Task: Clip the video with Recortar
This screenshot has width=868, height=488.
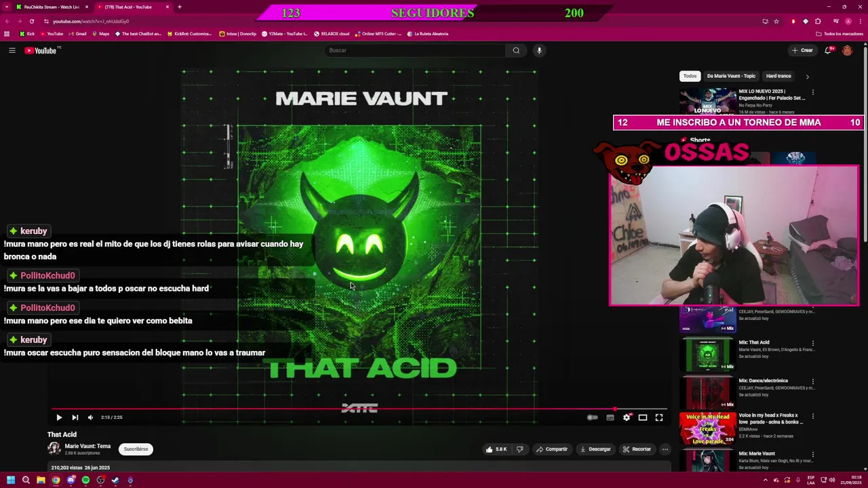Action: pyautogui.click(x=637, y=449)
